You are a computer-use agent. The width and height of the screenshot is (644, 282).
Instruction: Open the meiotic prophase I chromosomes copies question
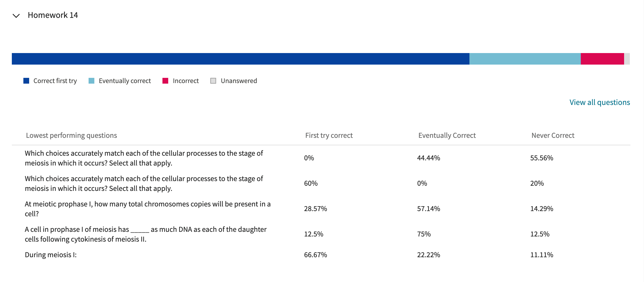tap(147, 209)
